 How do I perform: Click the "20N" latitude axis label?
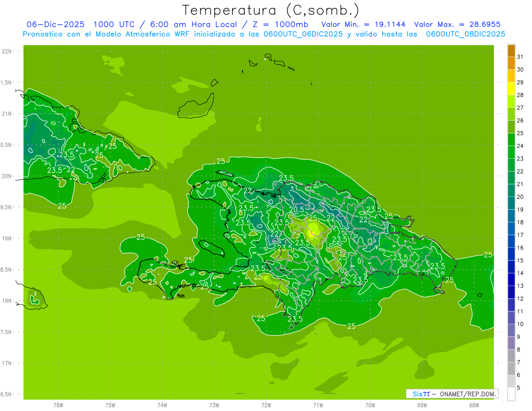7,176
